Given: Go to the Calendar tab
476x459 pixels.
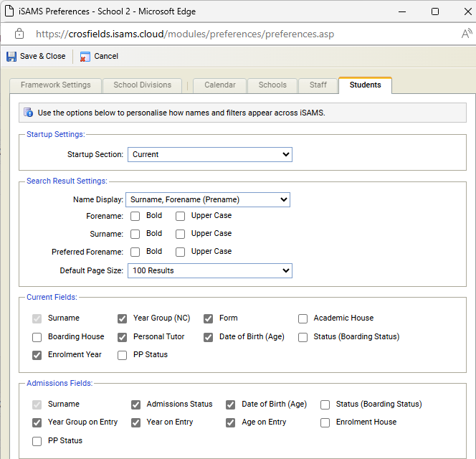Looking at the screenshot, I should pyautogui.click(x=219, y=85).
